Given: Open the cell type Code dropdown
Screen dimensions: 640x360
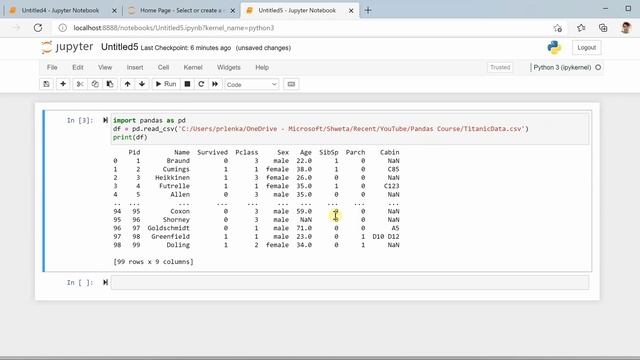Looking at the screenshot, I should pos(251,84).
